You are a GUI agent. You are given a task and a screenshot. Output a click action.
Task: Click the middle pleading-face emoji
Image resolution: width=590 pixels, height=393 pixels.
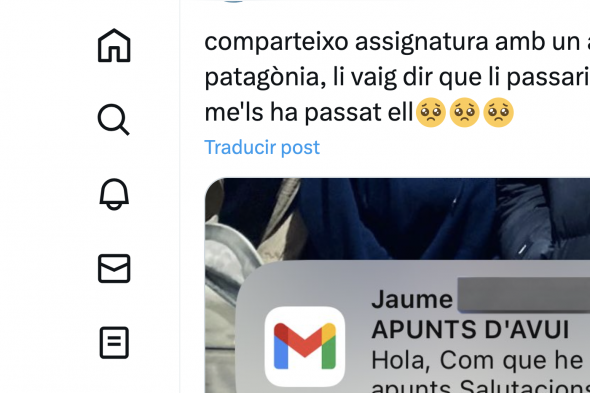click(465, 112)
